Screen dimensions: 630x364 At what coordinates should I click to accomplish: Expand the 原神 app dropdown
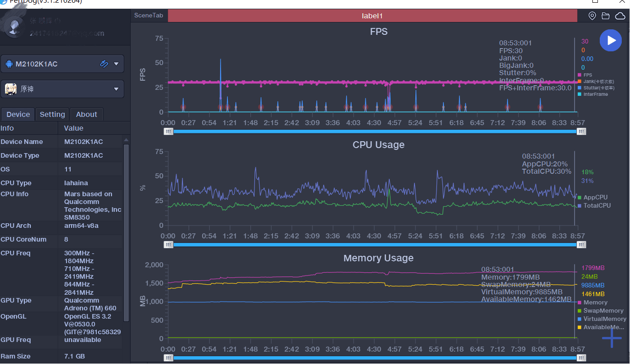pos(116,89)
